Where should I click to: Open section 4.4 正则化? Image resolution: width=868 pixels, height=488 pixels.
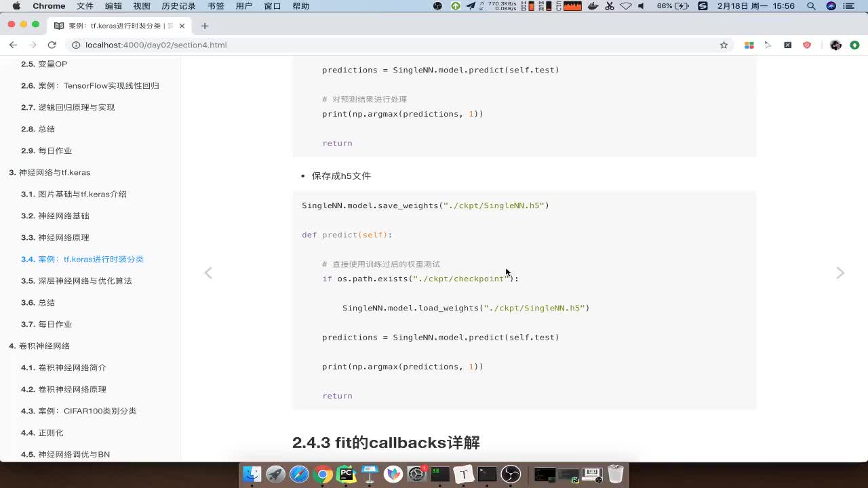click(42, 432)
